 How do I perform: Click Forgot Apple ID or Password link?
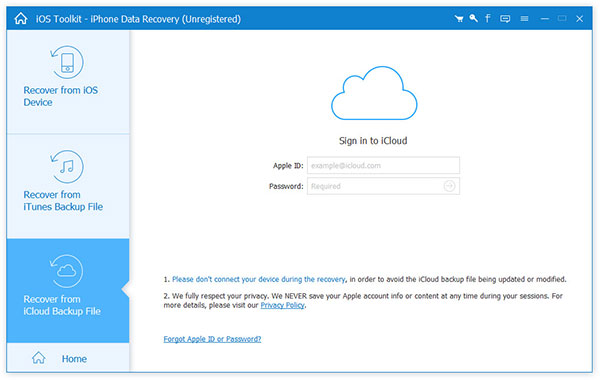[x=212, y=339]
